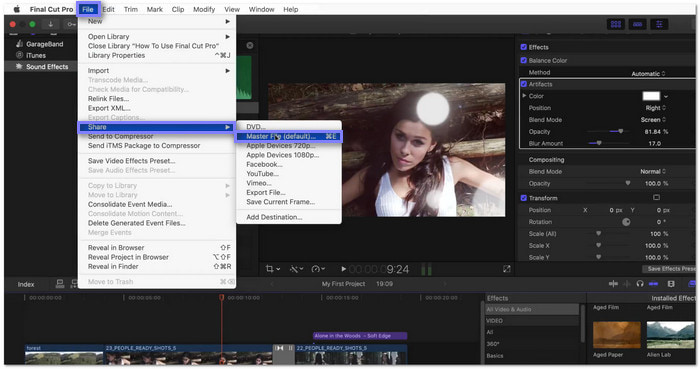This screenshot has width=700, height=369.
Task: Adjust the Artifacts Opacity slider
Action: click(621, 131)
